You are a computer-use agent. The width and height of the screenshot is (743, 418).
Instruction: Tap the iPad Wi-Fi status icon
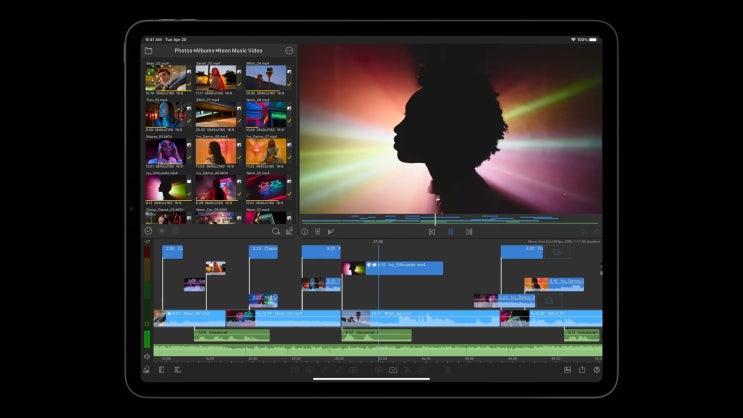click(x=573, y=39)
